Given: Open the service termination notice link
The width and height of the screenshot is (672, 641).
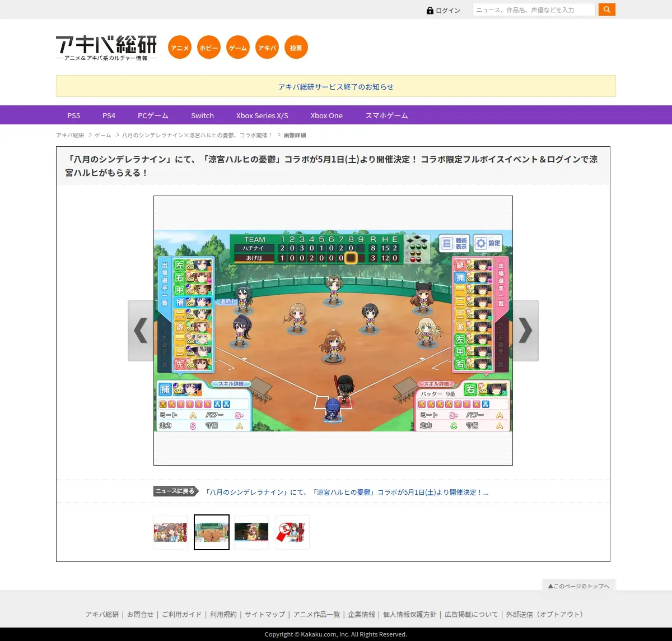Looking at the screenshot, I should tap(336, 87).
